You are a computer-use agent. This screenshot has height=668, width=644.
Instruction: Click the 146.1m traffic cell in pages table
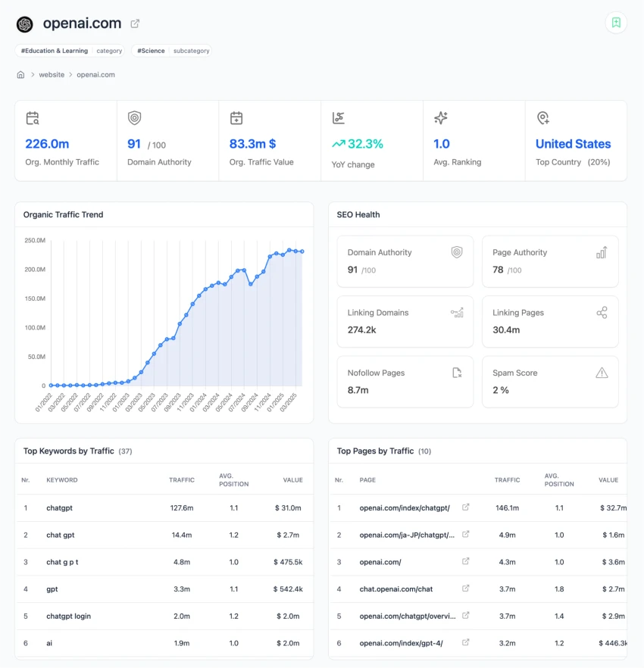pos(507,507)
